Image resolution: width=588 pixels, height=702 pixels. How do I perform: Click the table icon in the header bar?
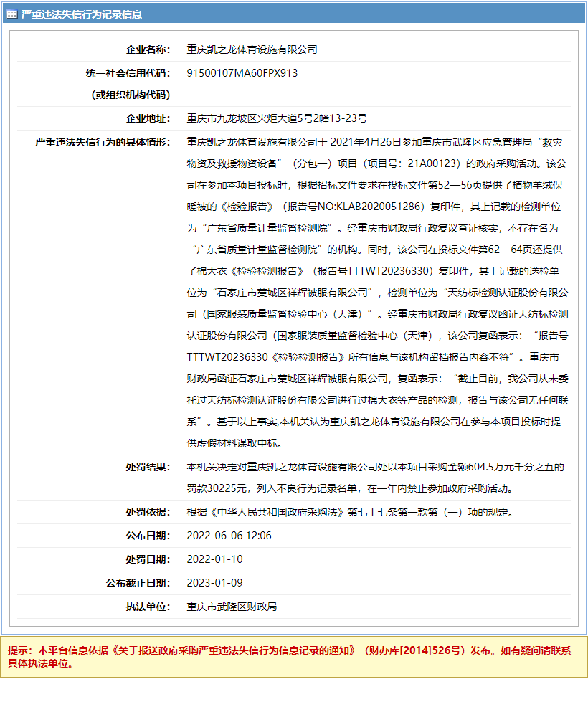pos(11,14)
